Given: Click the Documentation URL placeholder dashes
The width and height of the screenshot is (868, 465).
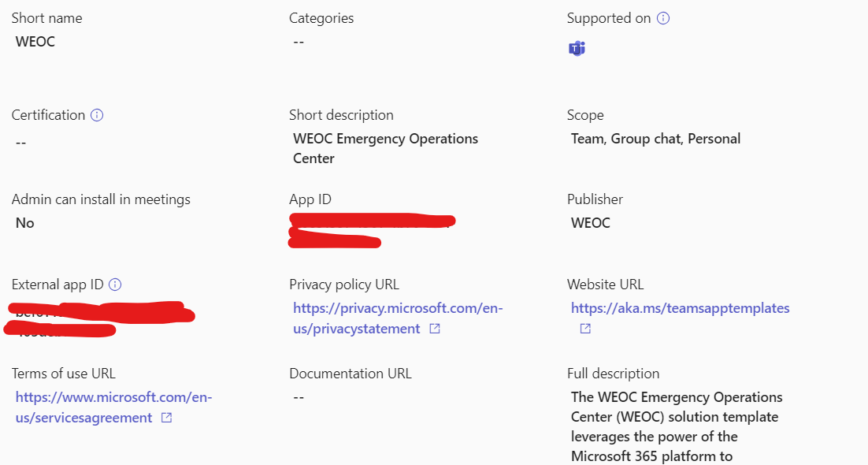Looking at the screenshot, I should (x=297, y=396).
